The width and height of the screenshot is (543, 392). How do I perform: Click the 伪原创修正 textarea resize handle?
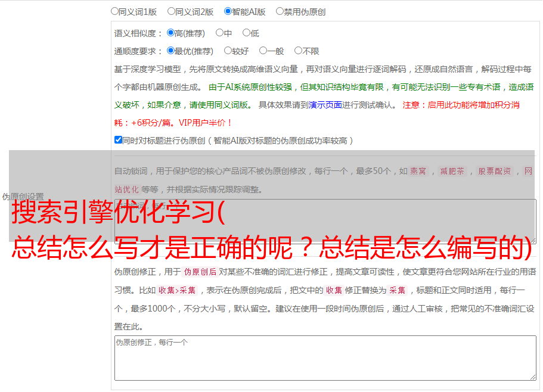pos(533,377)
